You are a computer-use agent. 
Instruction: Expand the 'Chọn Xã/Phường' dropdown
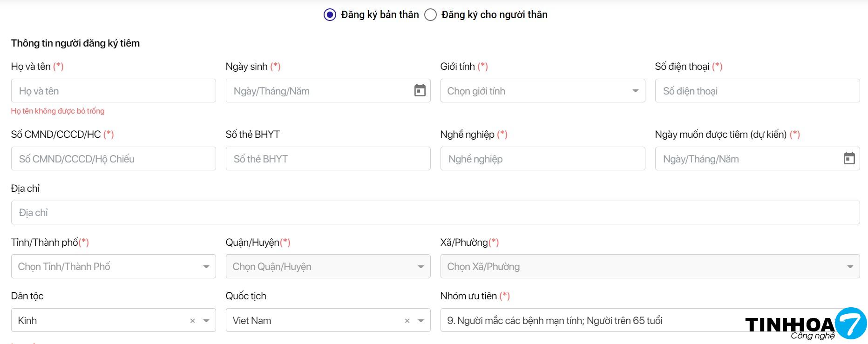[x=650, y=266]
